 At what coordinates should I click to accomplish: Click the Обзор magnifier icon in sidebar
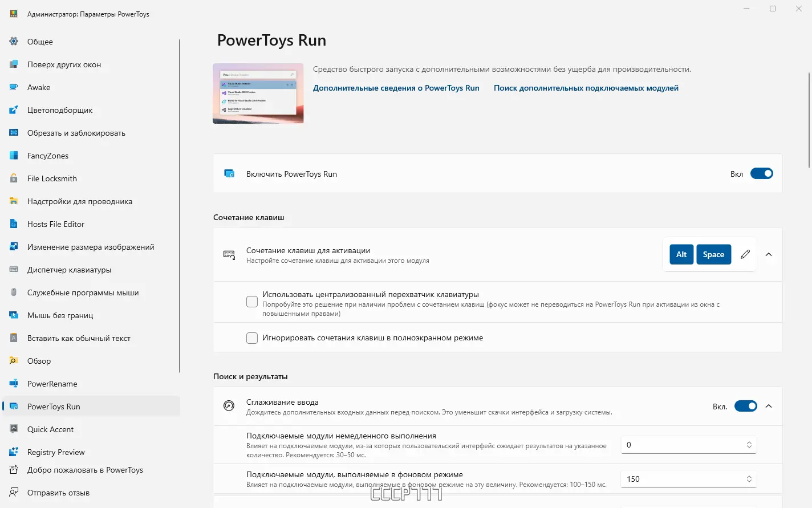point(14,361)
